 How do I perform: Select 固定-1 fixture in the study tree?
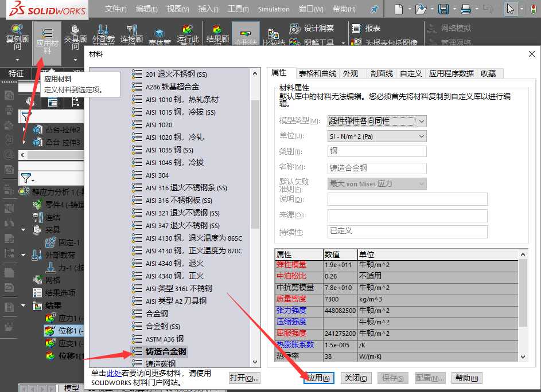[x=63, y=242]
